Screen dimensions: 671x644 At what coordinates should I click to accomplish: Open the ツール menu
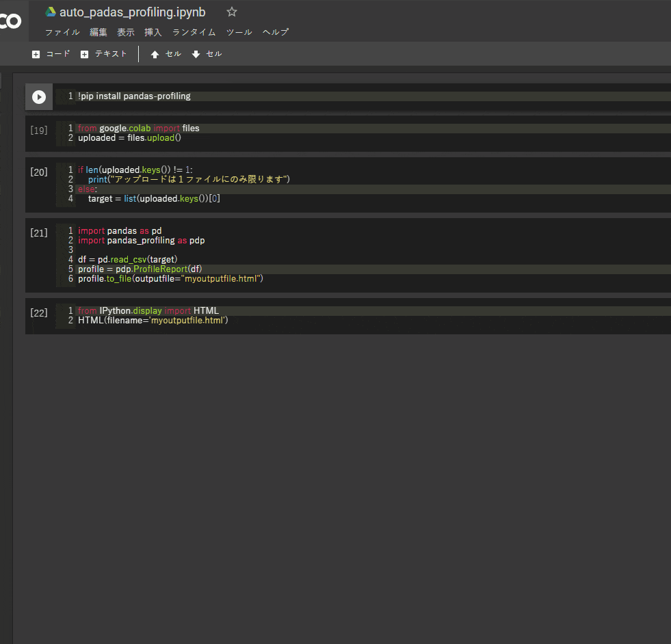click(239, 32)
